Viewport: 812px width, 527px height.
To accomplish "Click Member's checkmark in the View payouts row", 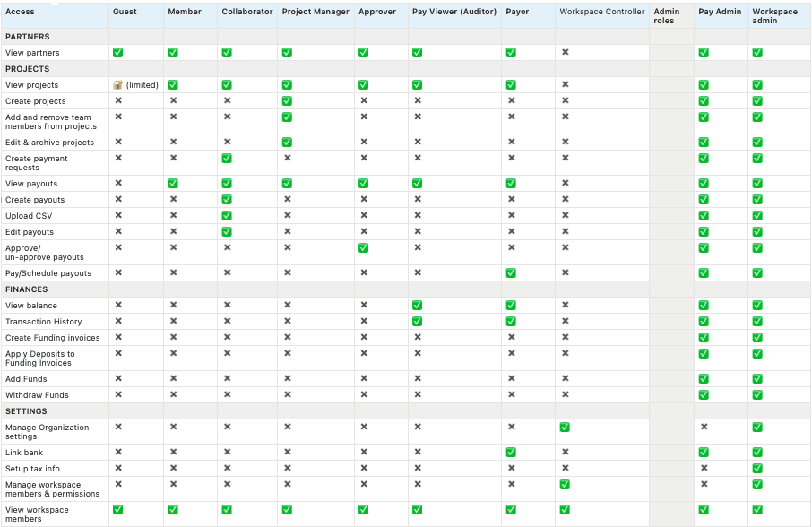I will [x=172, y=183].
